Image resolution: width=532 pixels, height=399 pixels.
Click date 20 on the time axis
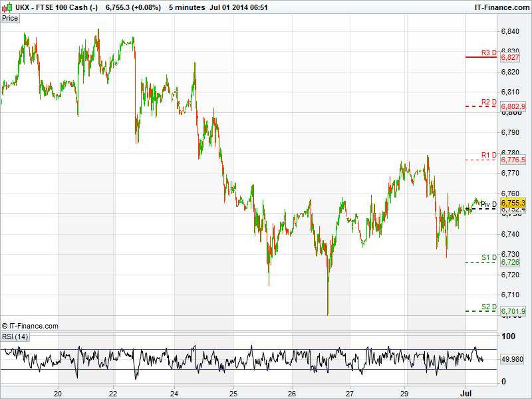click(59, 392)
